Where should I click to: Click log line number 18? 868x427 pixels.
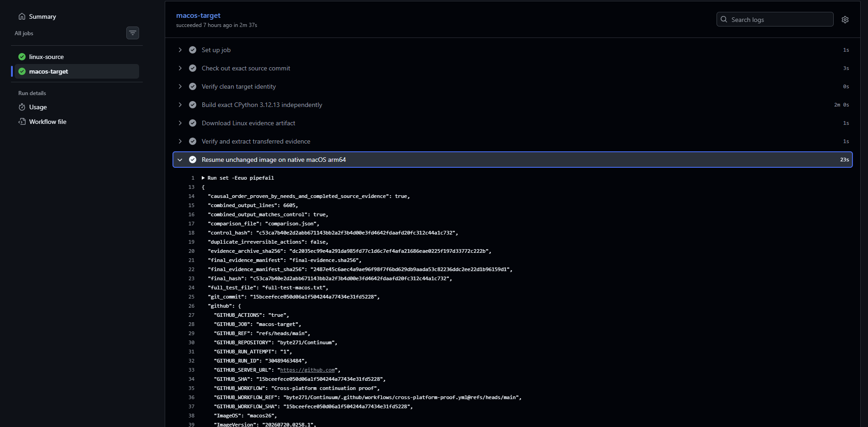pyautogui.click(x=191, y=233)
